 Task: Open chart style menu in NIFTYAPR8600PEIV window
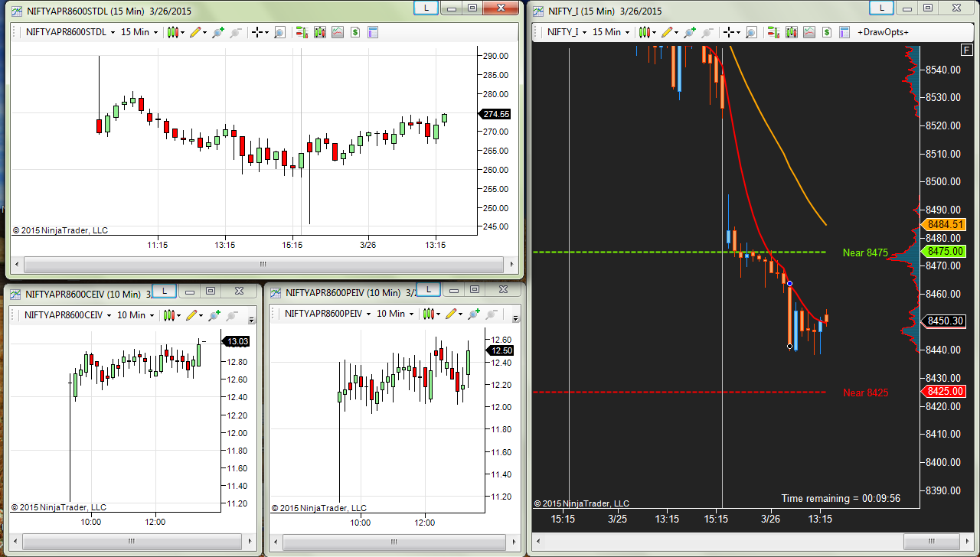pyautogui.click(x=431, y=314)
